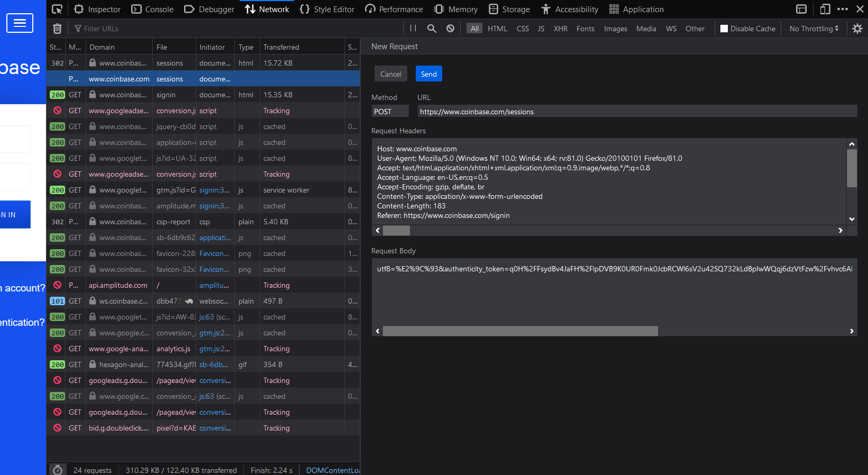Click the DOMContentLoaded status entry
This screenshot has width=868, height=475.
tap(333, 470)
